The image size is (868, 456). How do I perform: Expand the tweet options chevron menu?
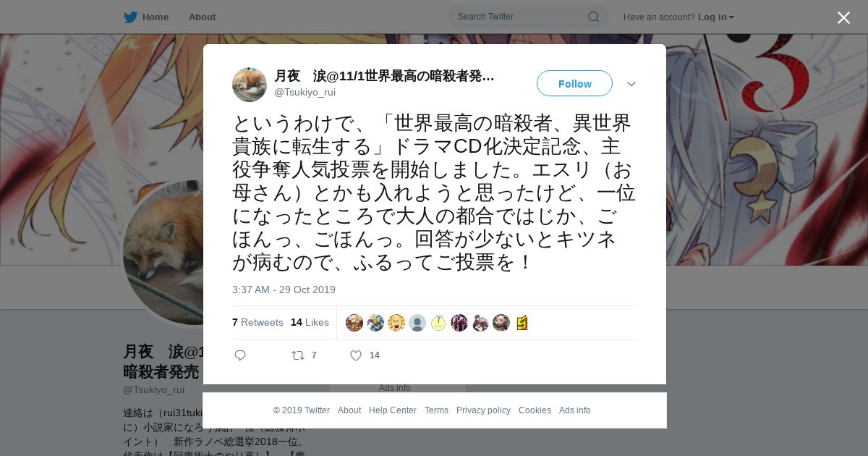[631, 84]
